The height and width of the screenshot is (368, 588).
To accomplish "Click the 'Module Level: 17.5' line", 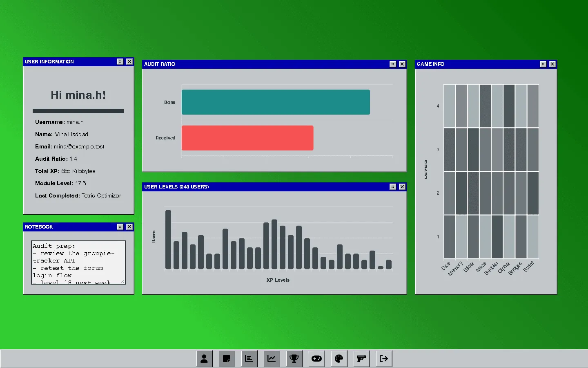I will point(60,183).
